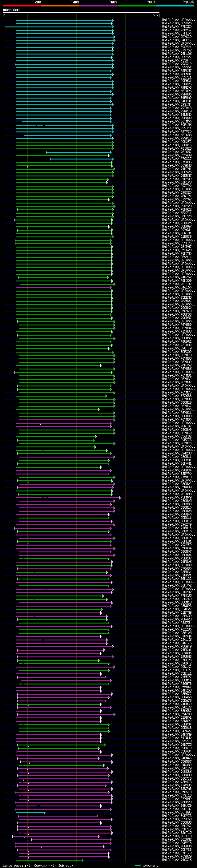Click the cyan =100char. scale legend

(146, 865)
